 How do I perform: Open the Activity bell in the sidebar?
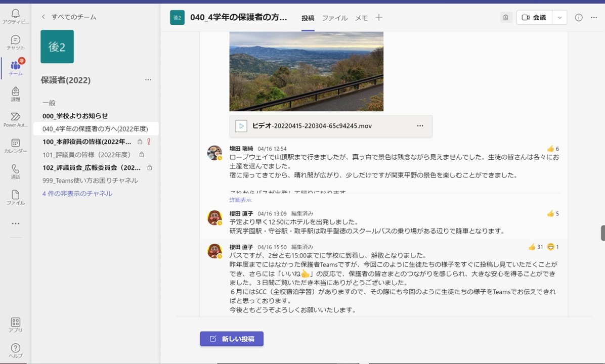click(x=16, y=17)
